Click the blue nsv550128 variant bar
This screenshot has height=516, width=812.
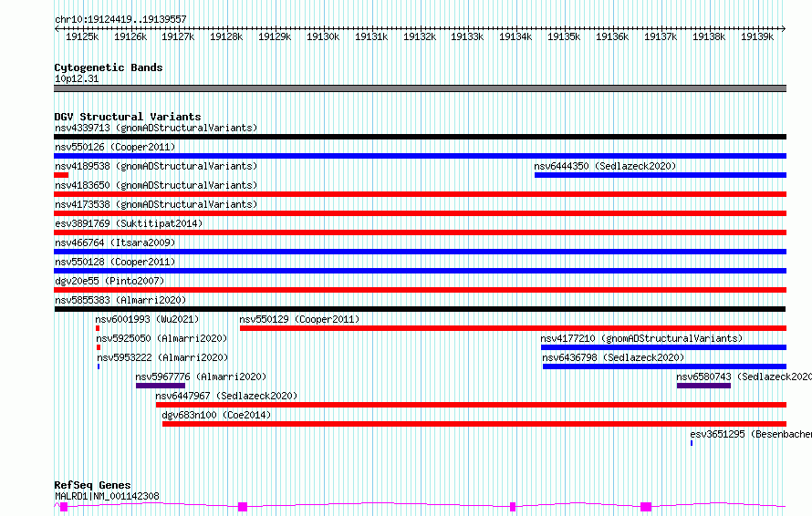(420, 271)
